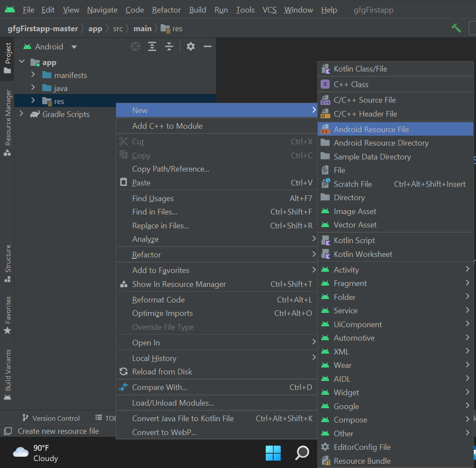Select the manifests folder row
This screenshot has width=476, height=468.
(x=115, y=75)
